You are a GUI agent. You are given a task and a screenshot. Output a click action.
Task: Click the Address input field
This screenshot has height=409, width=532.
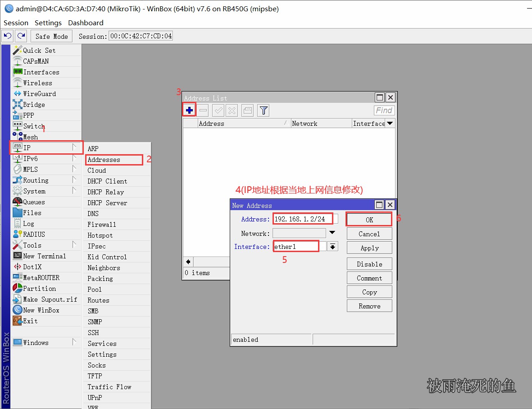pos(303,219)
